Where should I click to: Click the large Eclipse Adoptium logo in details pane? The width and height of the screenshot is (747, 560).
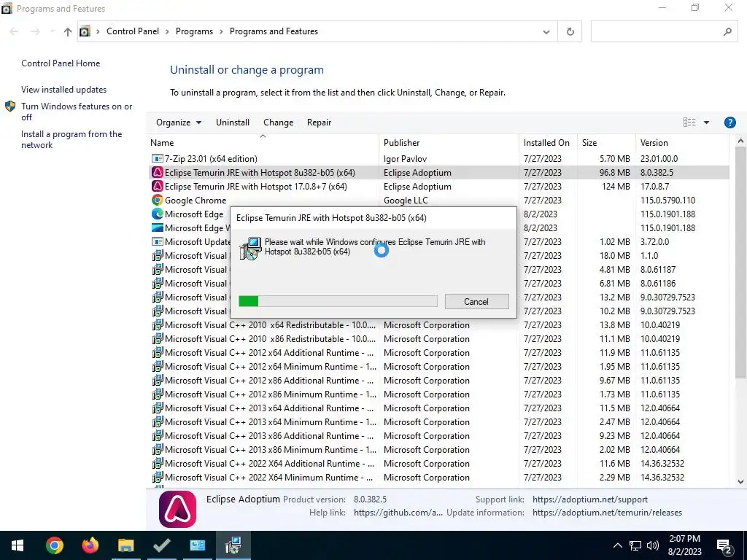tap(177, 509)
